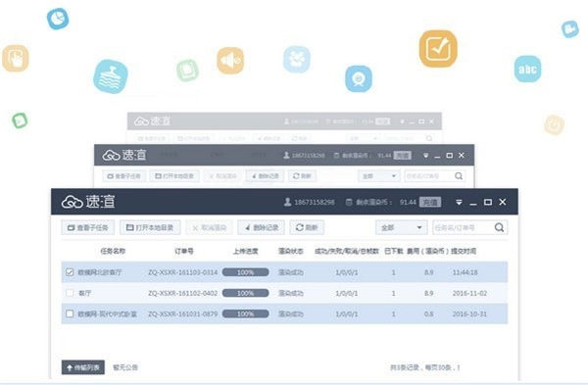
Task: Click 查看子任务 in the front window toolbar
Action: (x=88, y=227)
